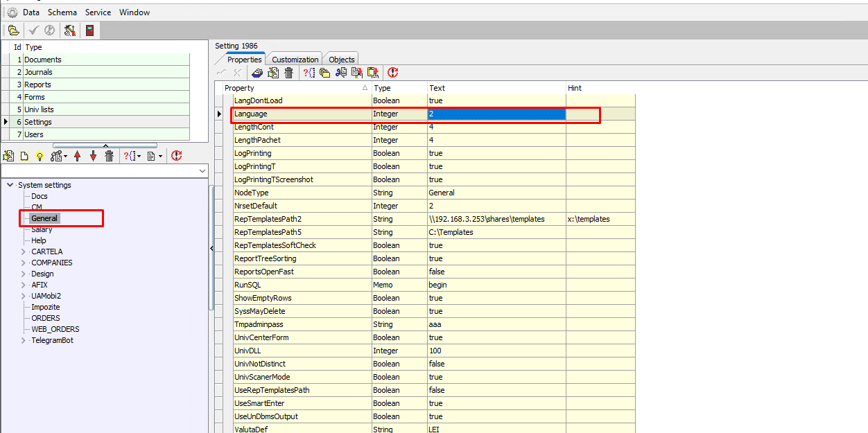This screenshot has height=433, width=868.
Task: Click the left panel collapse splitter arrow
Action: pyautogui.click(x=211, y=249)
